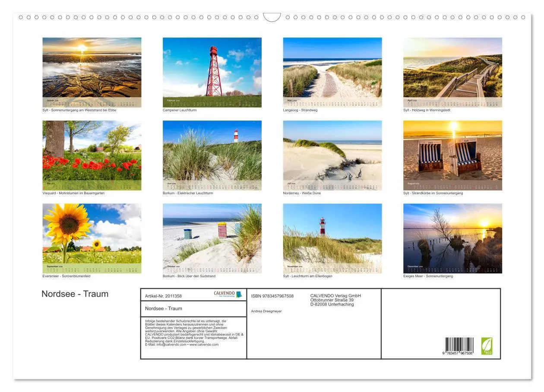Select the Eversmeer sunflower field photo
The height and width of the screenshot is (392, 544).
[92, 238]
